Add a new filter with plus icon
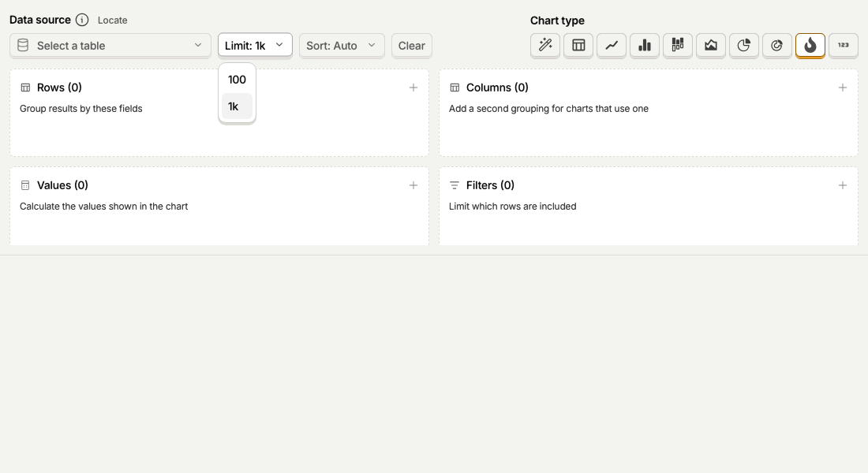Image resolution: width=868 pixels, height=473 pixels. 842,185
